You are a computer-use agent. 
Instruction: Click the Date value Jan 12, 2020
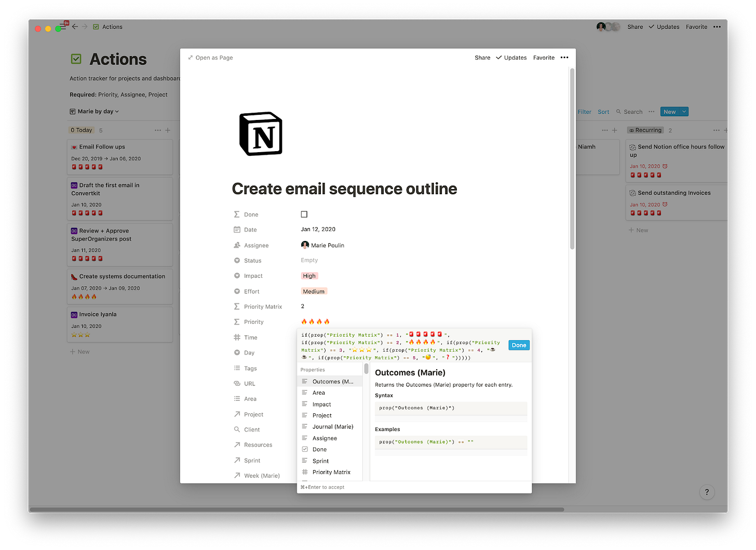click(318, 230)
